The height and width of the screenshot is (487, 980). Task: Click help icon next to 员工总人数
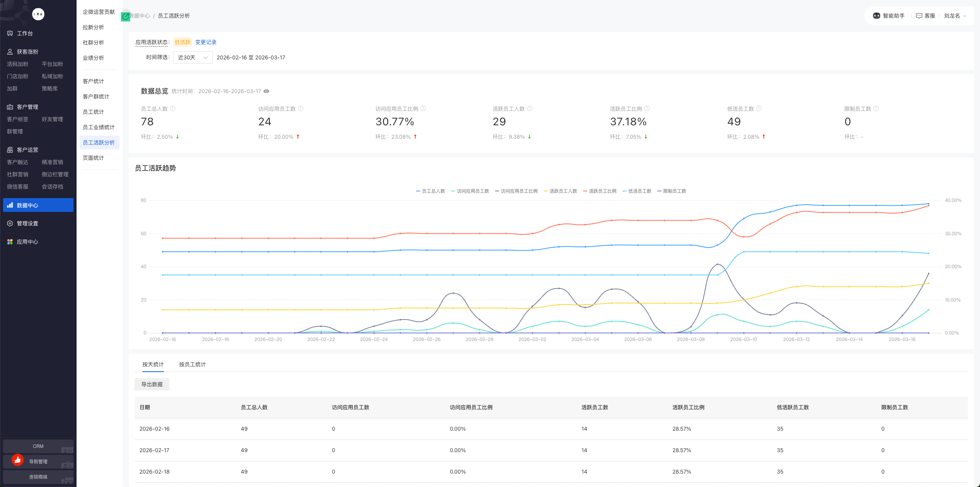(x=173, y=108)
